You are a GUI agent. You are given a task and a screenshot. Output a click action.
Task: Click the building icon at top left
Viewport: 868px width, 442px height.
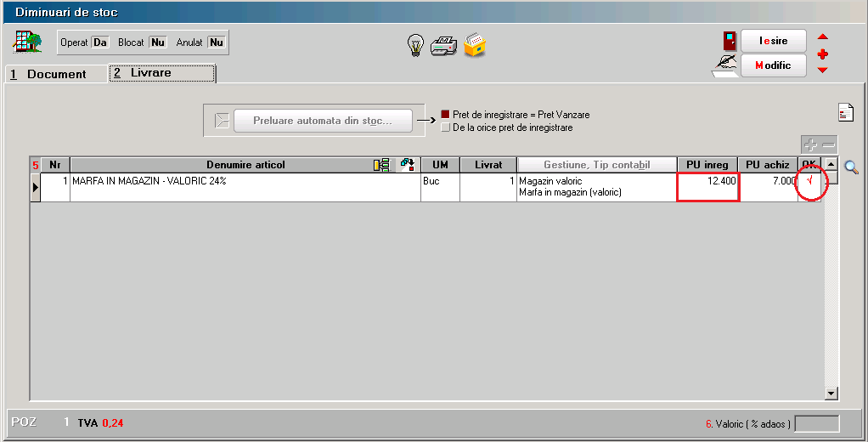coord(27,42)
